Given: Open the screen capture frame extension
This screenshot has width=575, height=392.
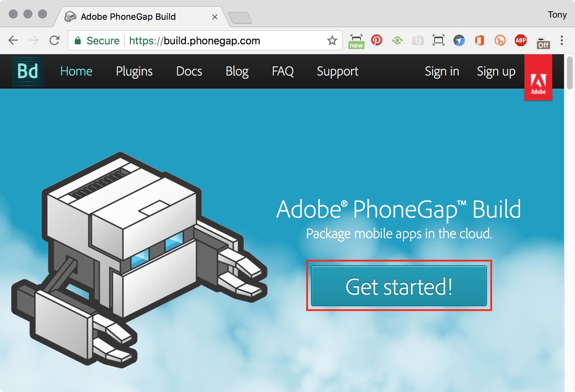Looking at the screenshot, I should pos(438,40).
